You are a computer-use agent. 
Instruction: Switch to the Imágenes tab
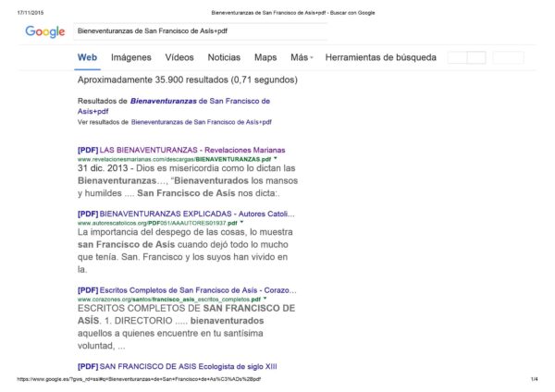(x=131, y=57)
